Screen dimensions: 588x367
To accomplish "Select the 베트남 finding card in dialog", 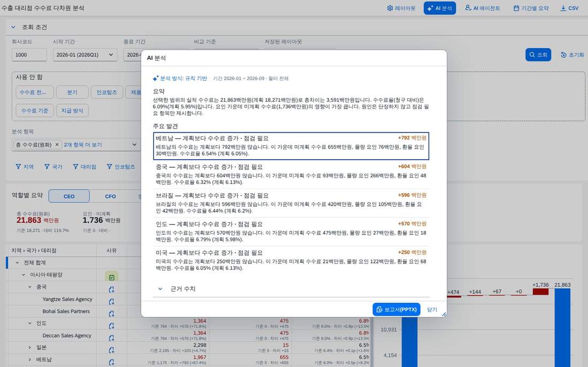I will pos(291,146).
